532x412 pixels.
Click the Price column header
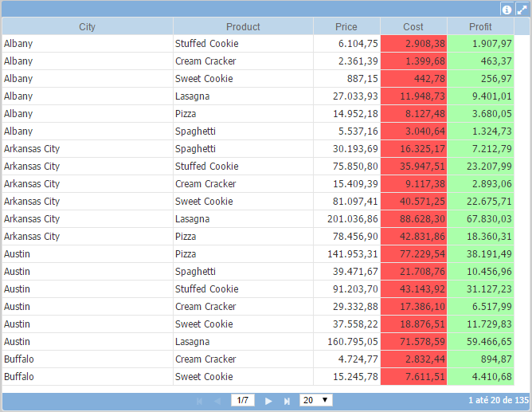pos(346,27)
